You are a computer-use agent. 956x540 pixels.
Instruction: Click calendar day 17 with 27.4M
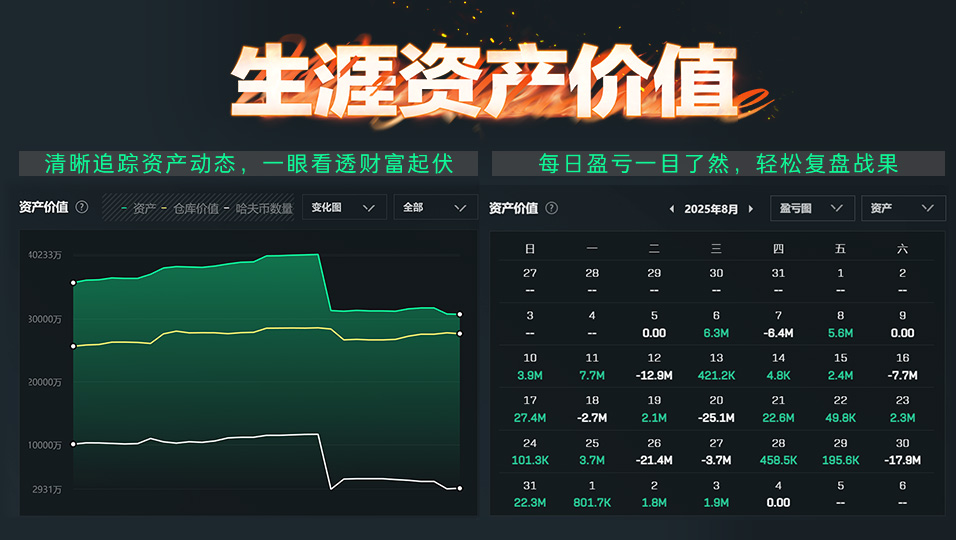530,409
